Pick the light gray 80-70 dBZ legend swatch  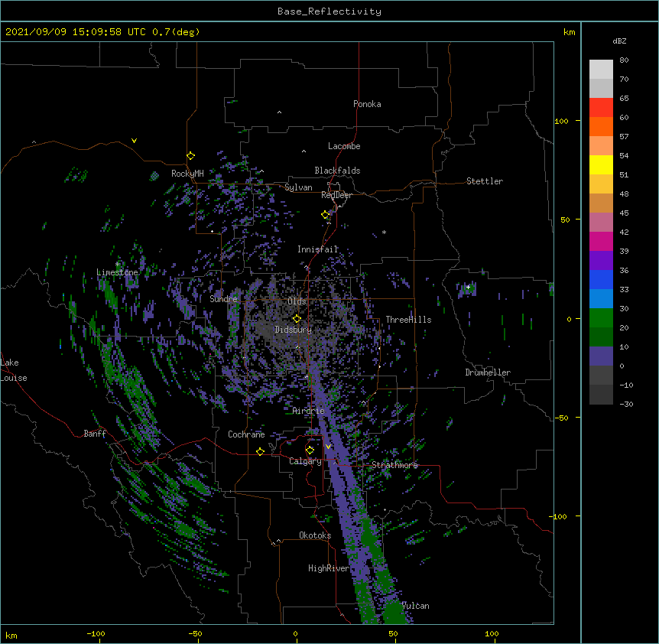(601, 70)
